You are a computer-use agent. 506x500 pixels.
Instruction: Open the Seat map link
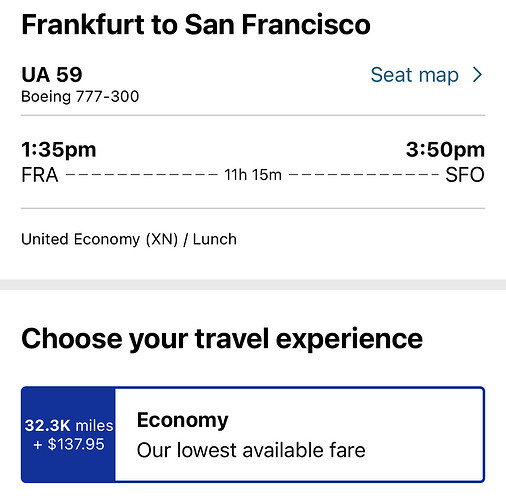pos(414,75)
